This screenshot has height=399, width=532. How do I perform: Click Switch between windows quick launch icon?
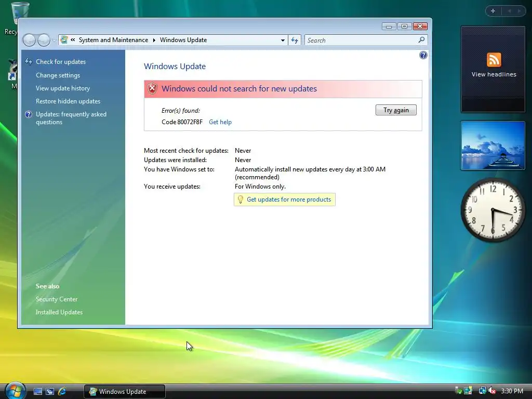pos(50,392)
